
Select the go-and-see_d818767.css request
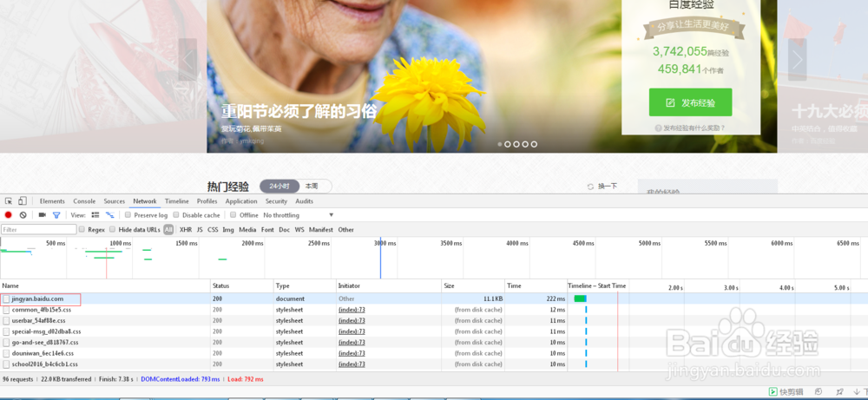[45, 343]
